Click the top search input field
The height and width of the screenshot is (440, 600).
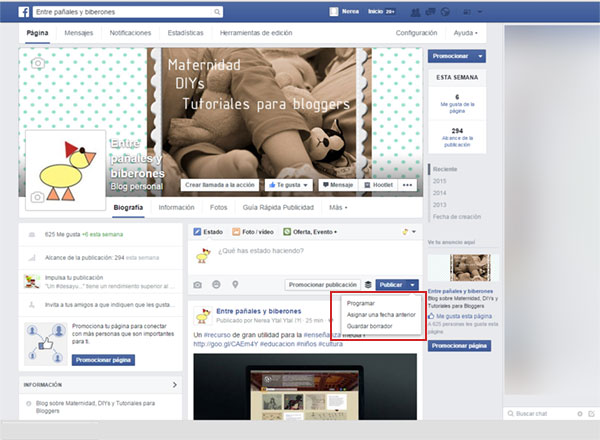click(x=123, y=12)
